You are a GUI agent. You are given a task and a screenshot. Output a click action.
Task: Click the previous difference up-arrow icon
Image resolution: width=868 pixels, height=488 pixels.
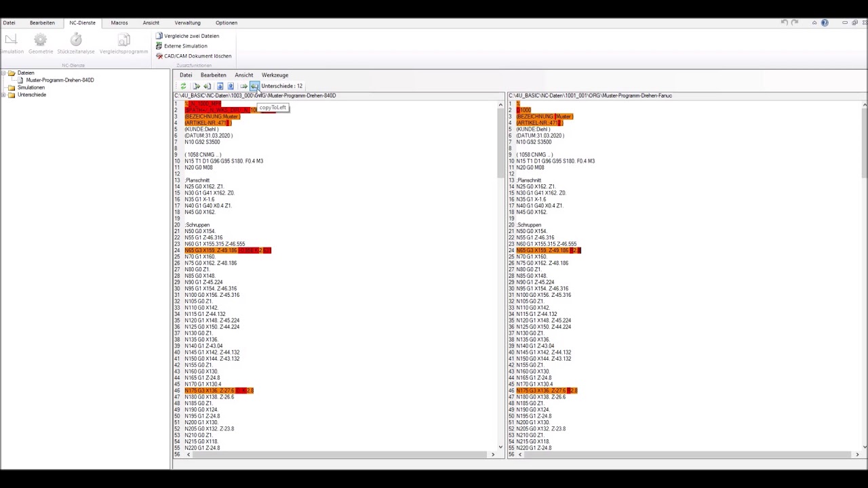[231, 86]
